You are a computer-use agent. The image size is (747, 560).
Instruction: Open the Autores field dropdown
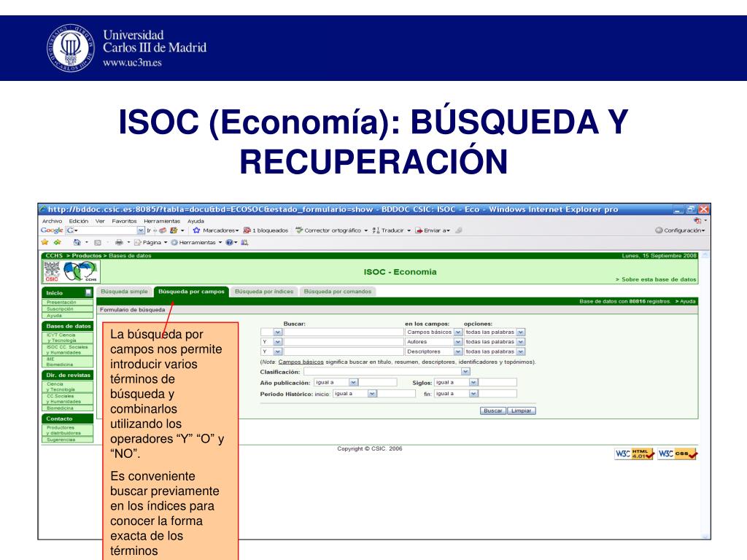pyautogui.click(x=433, y=342)
